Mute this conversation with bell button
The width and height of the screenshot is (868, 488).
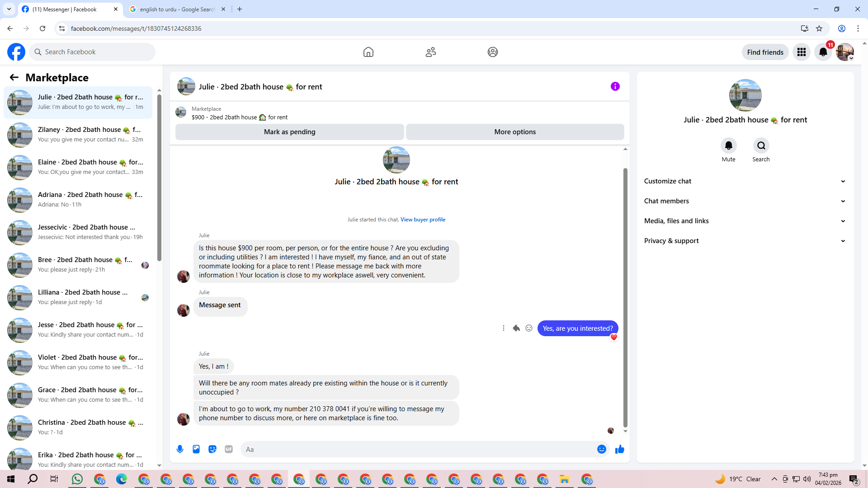point(728,145)
